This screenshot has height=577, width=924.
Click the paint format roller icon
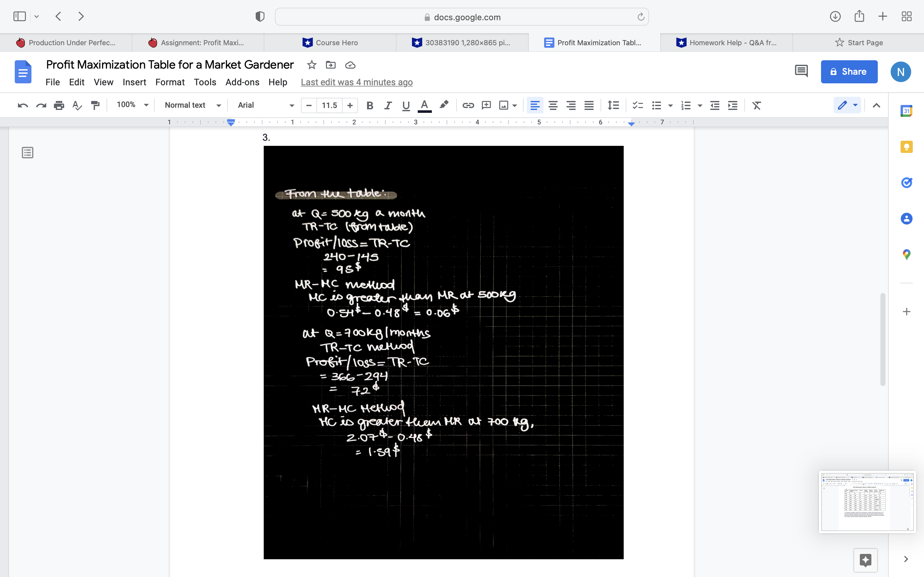(x=95, y=105)
